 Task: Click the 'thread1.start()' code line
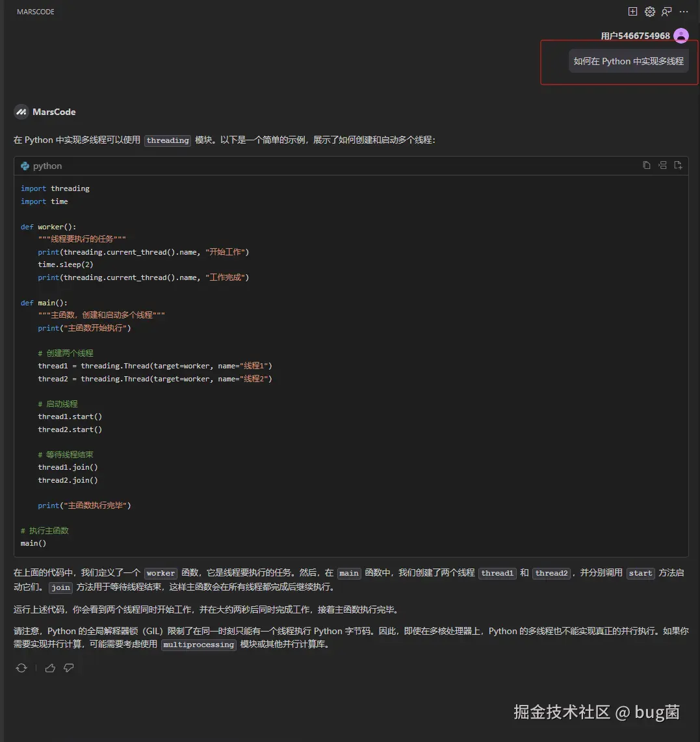coord(70,416)
